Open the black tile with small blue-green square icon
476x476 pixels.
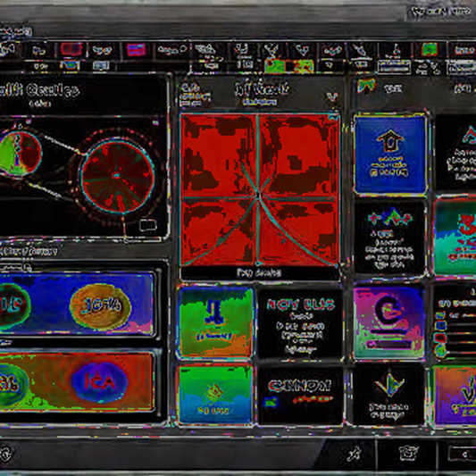coord(300,395)
